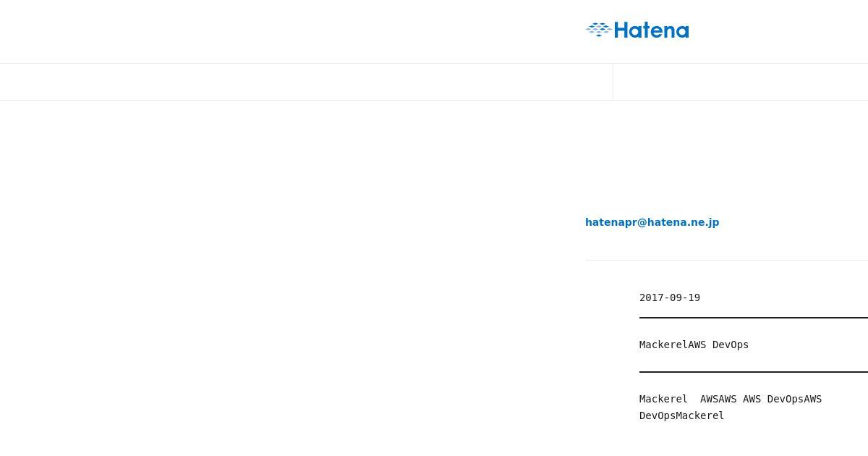Click the heading MackerelAWS DevOps
This screenshot has height=456, width=868.
tap(694, 345)
